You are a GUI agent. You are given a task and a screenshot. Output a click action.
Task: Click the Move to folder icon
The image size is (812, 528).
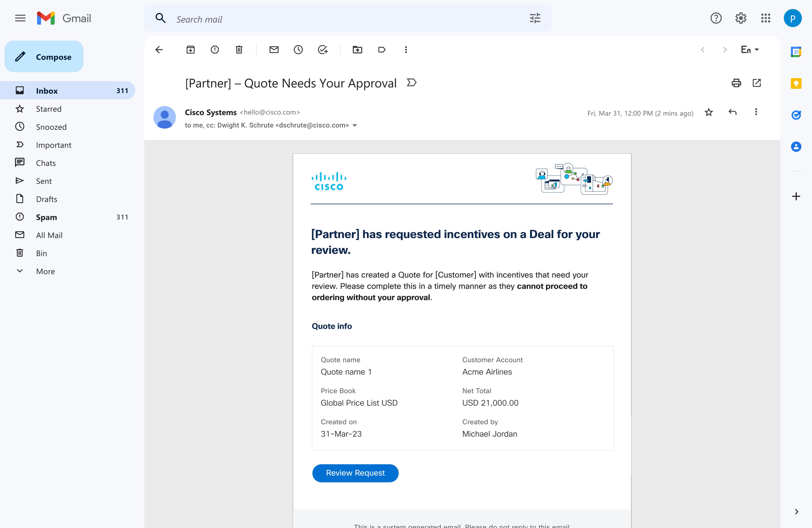coord(357,50)
